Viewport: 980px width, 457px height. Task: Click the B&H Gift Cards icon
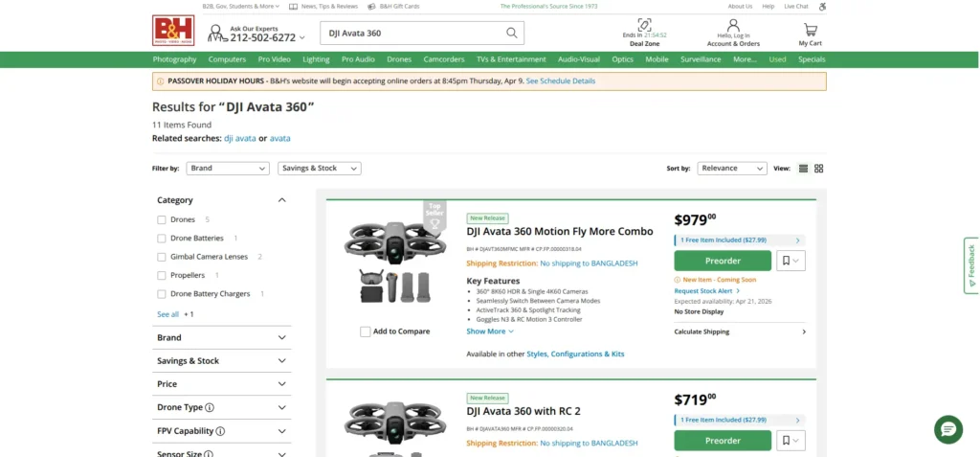[x=372, y=7]
